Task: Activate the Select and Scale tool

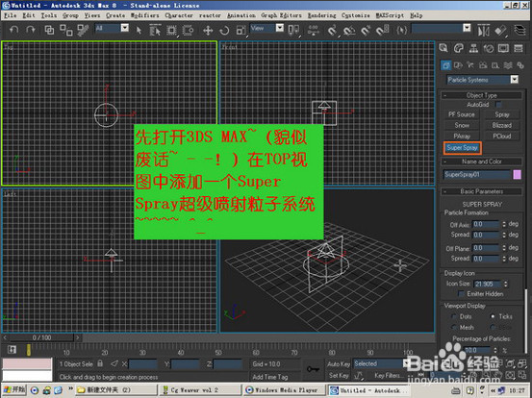Action: (x=241, y=31)
